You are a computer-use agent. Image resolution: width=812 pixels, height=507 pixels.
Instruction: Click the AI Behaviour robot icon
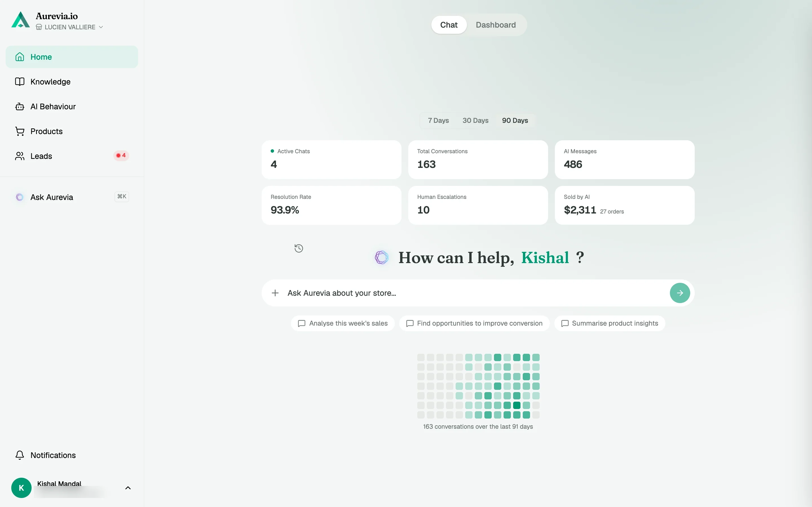[20, 107]
